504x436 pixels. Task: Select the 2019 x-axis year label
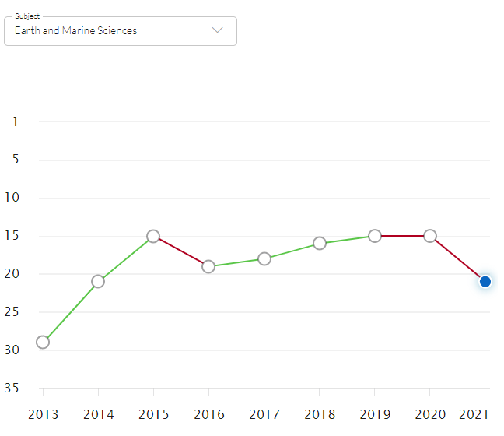pos(375,413)
